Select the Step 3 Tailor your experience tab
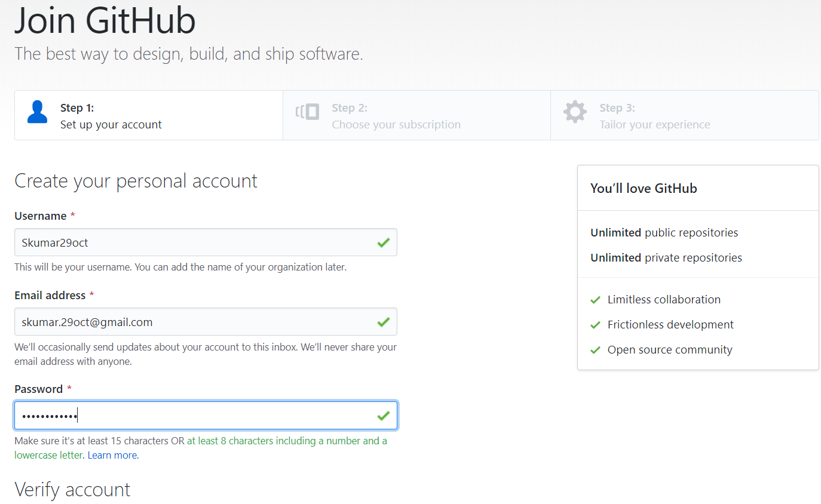821x504 pixels. pyautogui.click(x=684, y=115)
